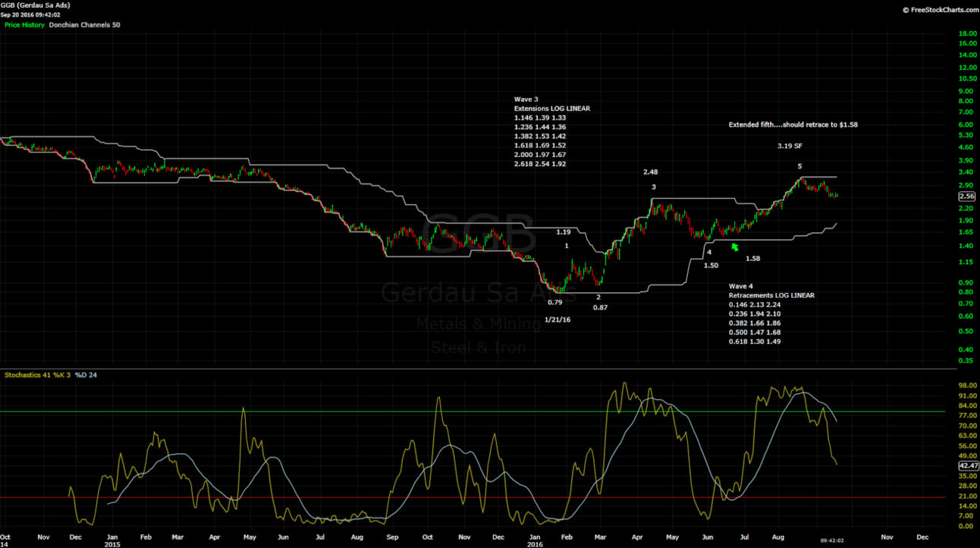This screenshot has width=980, height=548.
Task: Visit the FreeStockCharts.com link
Action: pos(939,10)
